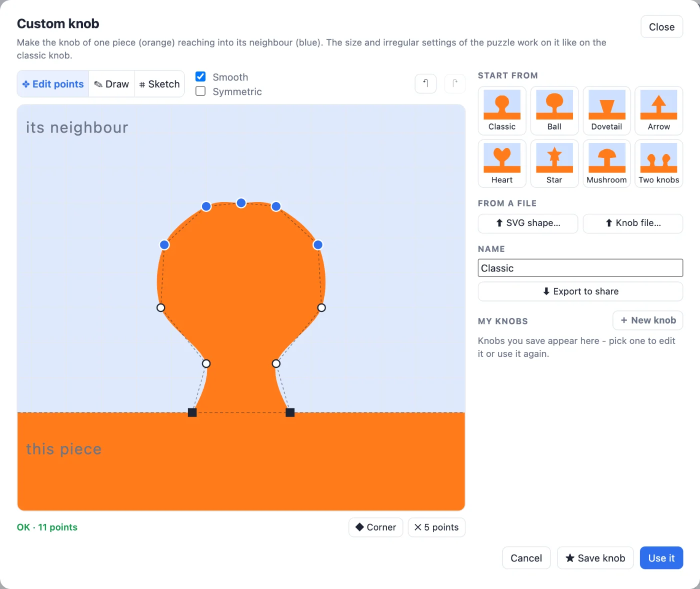700x589 pixels.
Task: Click Export to share
Action: tap(580, 291)
